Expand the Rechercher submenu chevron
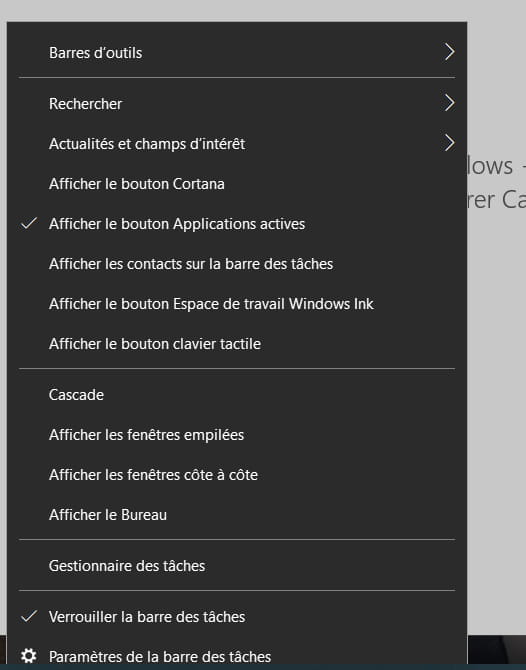Screen dimensions: 526x670 449,103
